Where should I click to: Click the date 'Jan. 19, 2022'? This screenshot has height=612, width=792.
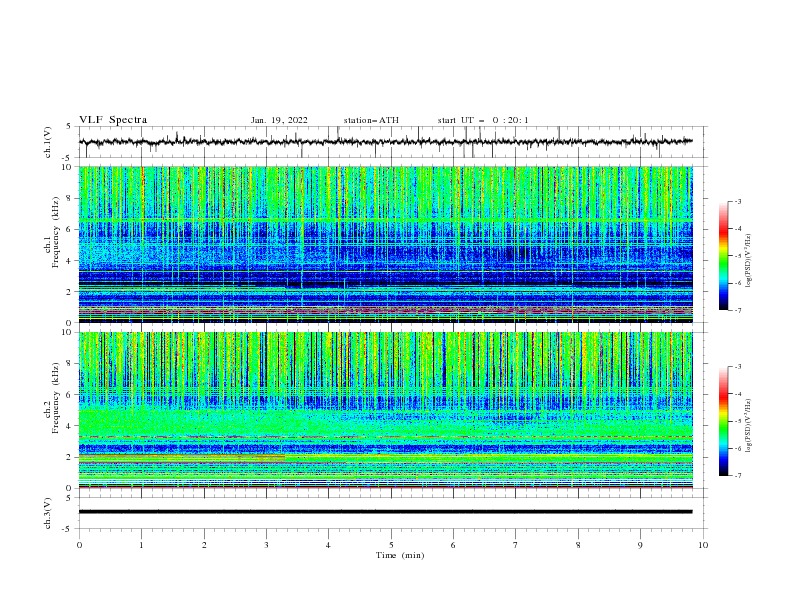click(279, 120)
